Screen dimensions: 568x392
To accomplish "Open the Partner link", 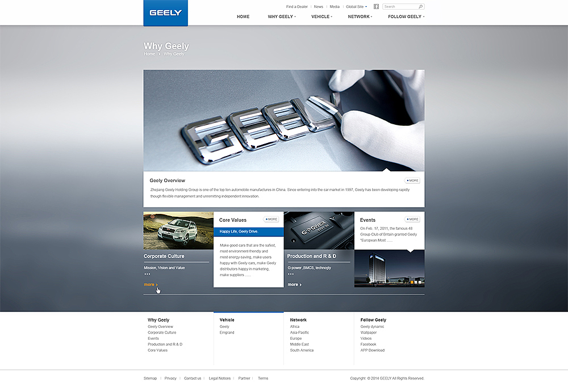I will pyautogui.click(x=244, y=378).
